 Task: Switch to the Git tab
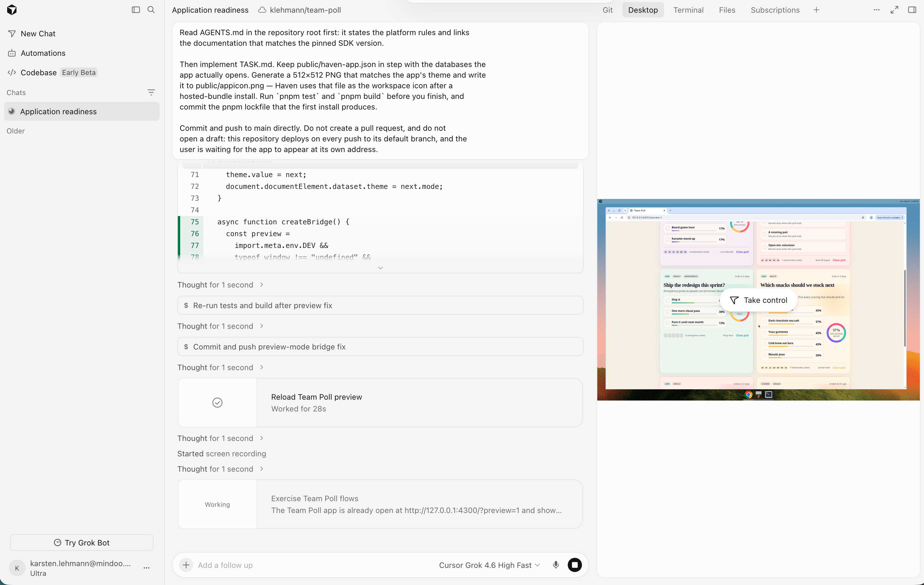click(607, 10)
